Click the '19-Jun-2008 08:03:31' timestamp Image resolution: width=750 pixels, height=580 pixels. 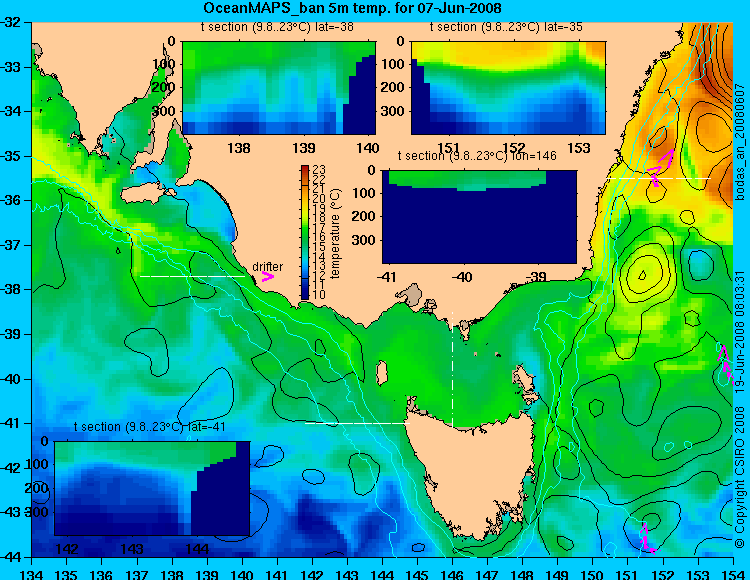pos(740,332)
